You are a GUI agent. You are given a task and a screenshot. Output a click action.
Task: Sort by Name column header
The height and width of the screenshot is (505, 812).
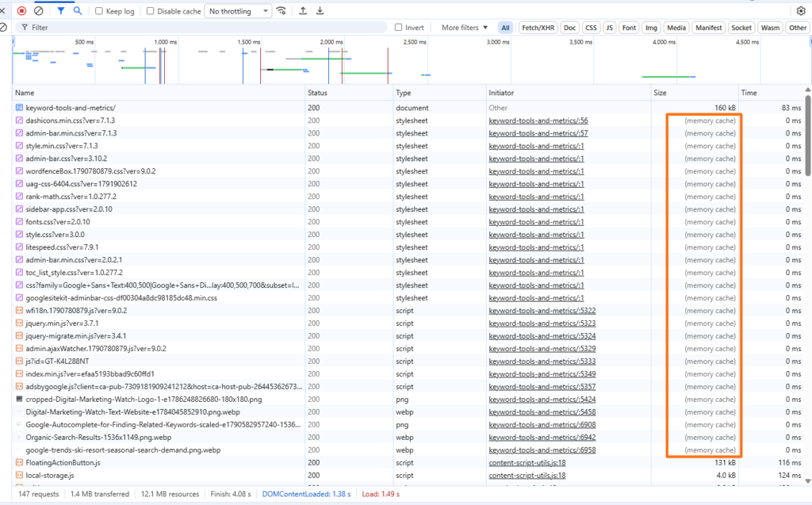pyautogui.click(x=159, y=93)
